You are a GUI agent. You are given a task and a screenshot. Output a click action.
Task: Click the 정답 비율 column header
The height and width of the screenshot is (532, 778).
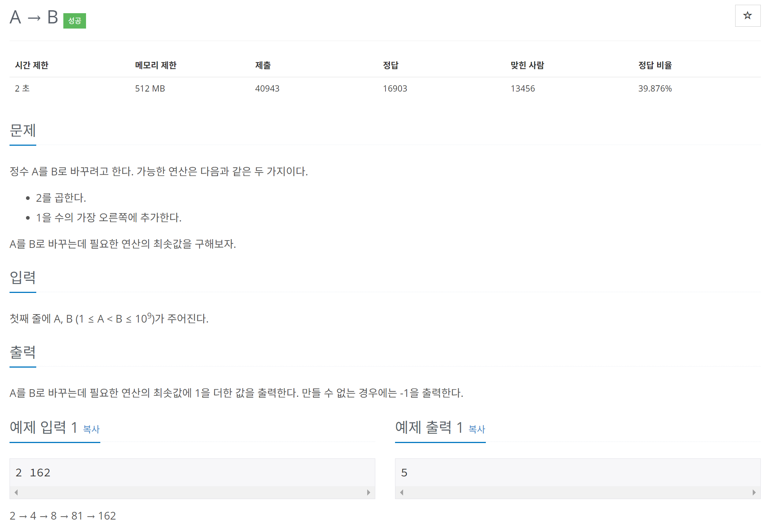(x=655, y=65)
